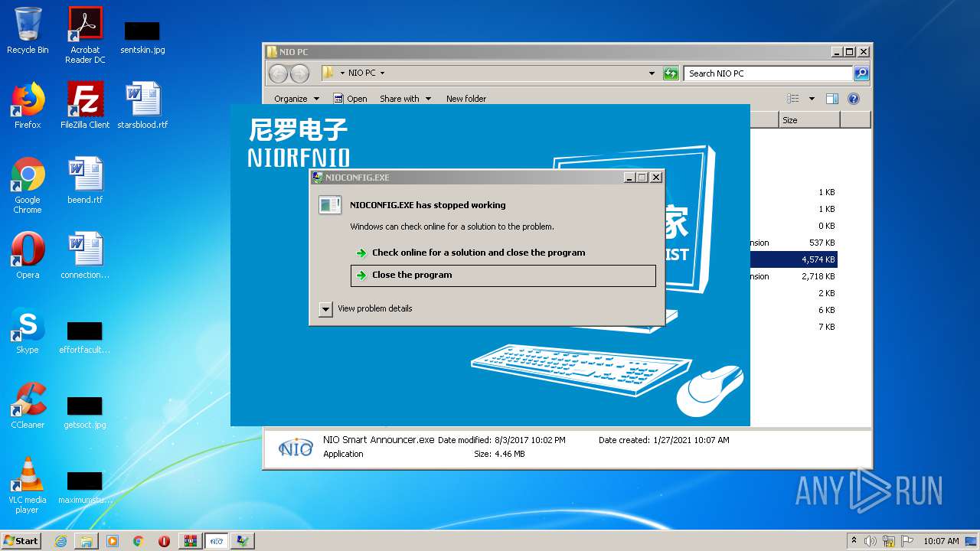Click the Start button
980x551 pixels.
(x=21, y=541)
